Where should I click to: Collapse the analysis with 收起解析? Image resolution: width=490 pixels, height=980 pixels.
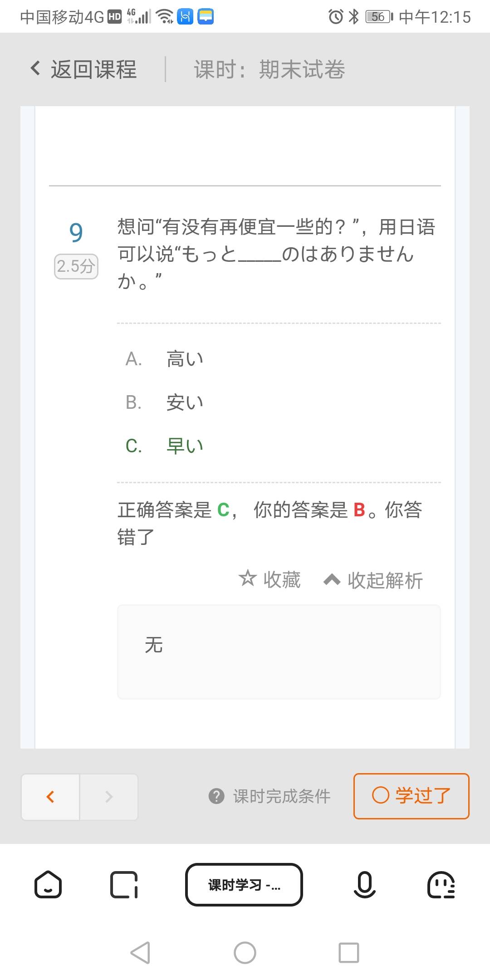tap(373, 580)
